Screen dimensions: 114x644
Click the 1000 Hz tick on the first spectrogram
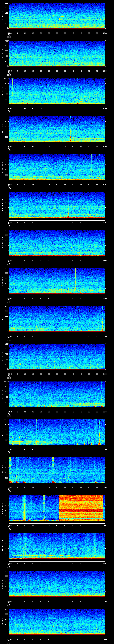coord(6,3)
